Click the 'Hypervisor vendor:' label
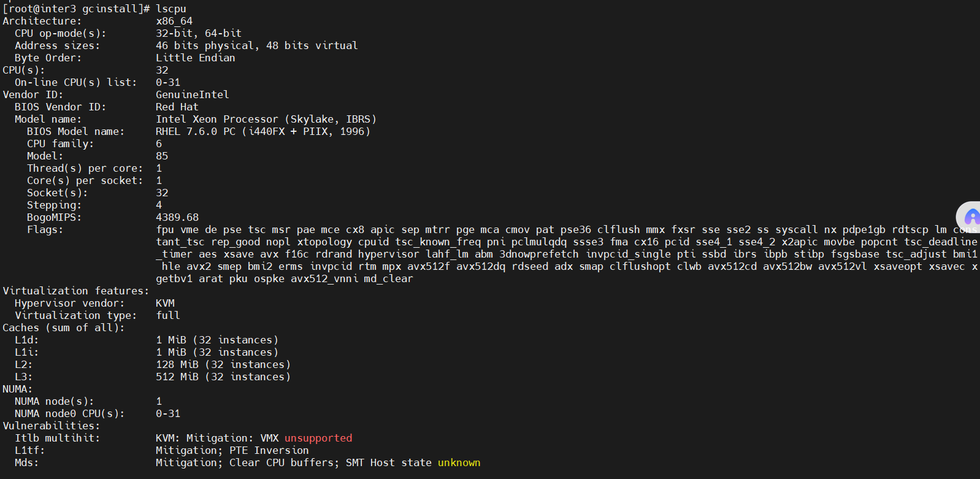Screen dimensions: 980x479 [69, 303]
